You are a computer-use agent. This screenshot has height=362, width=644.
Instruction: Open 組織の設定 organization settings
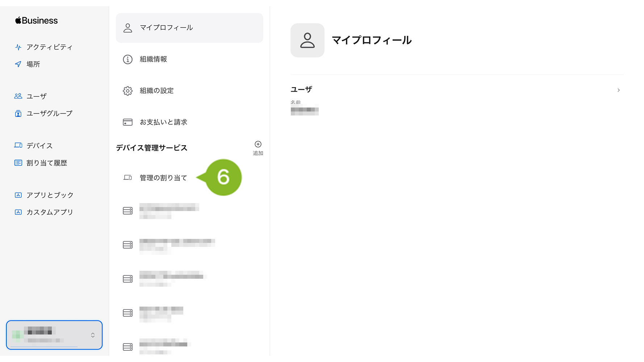click(x=189, y=90)
